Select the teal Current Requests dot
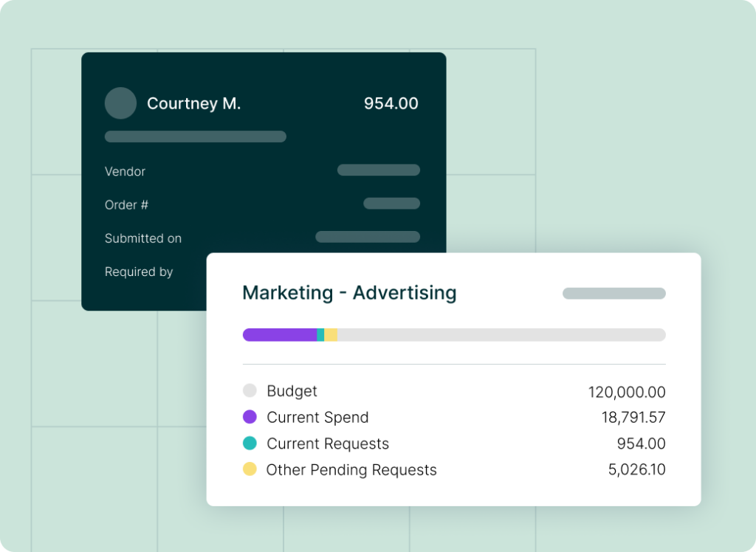Screen dimensions: 756x552 [x=250, y=444]
